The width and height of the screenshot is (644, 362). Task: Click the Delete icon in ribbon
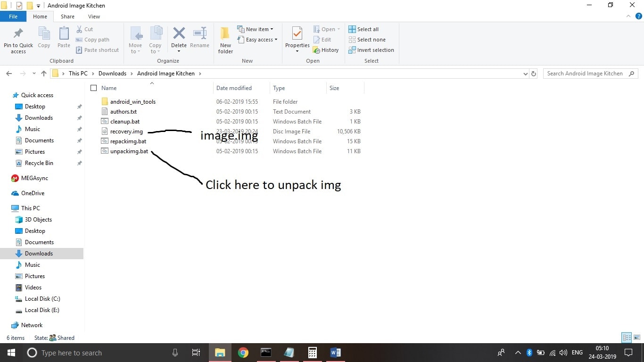(179, 34)
